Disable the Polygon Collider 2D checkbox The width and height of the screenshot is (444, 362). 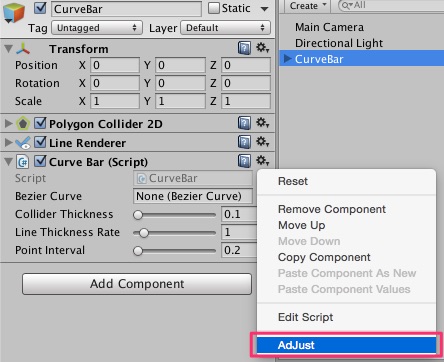pos(40,123)
